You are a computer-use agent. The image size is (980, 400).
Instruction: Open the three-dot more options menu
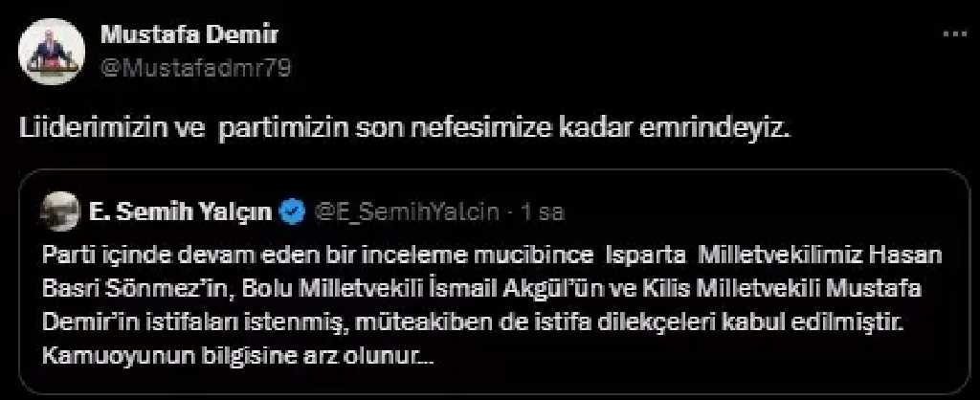[x=954, y=34]
